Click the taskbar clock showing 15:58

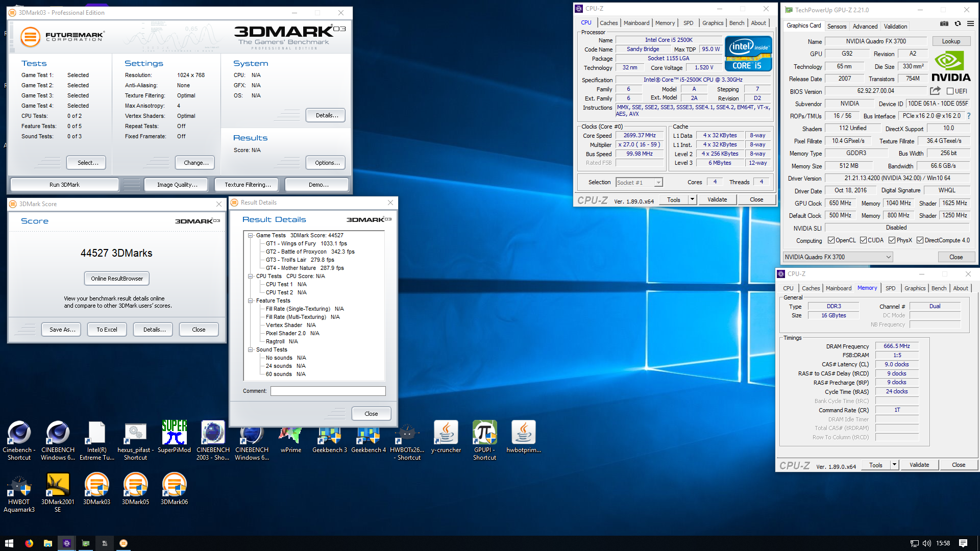point(943,543)
